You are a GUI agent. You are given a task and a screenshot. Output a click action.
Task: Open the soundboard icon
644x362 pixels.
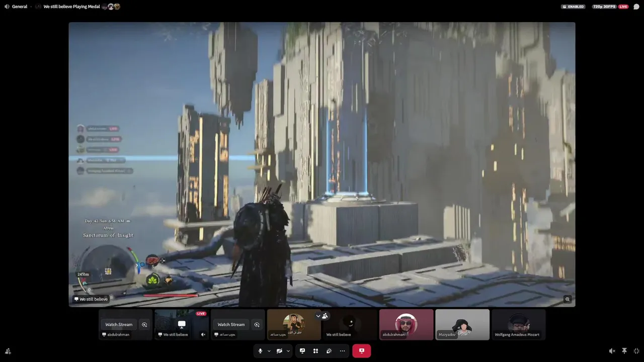tap(329, 351)
